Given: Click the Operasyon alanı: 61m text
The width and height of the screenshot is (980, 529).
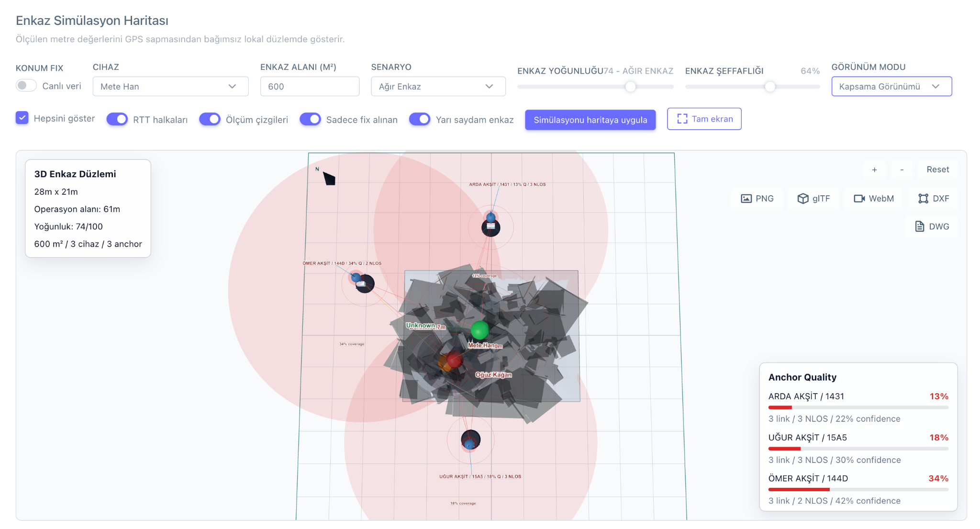Looking at the screenshot, I should click(77, 209).
